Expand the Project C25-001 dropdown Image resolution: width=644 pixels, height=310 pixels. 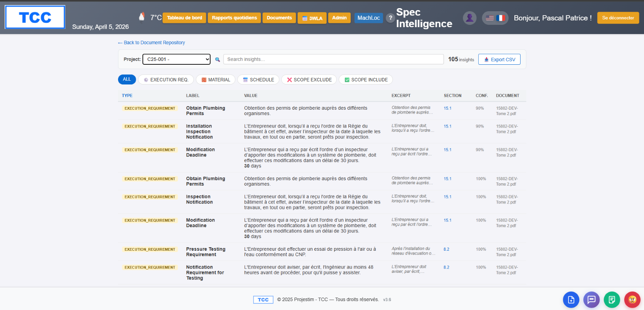click(176, 59)
